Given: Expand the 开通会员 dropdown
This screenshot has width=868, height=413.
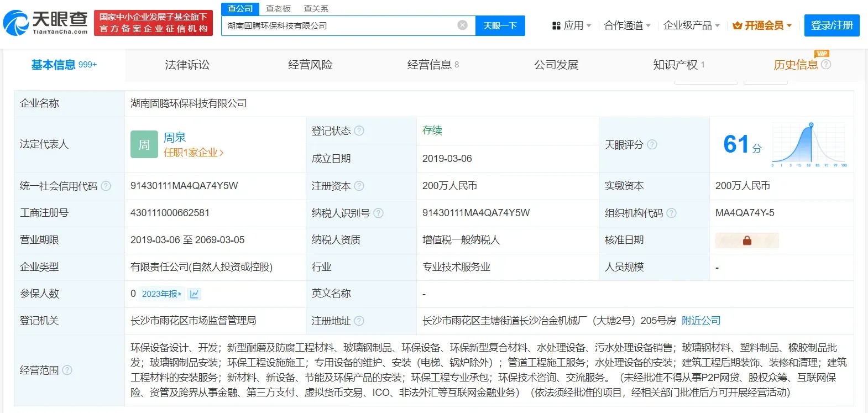Looking at the screenshot, I should pyautogui.click(x=789, y=26).
